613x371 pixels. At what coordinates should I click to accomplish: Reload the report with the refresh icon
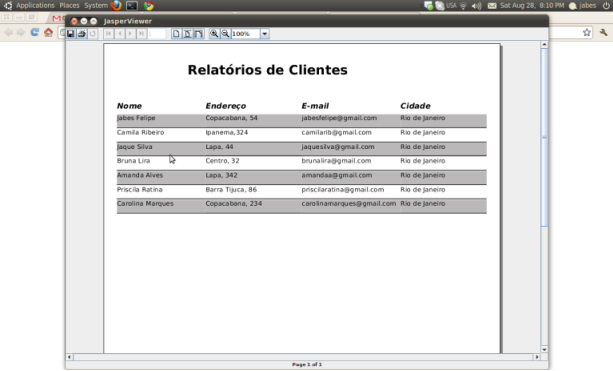[x=93, y=34]
